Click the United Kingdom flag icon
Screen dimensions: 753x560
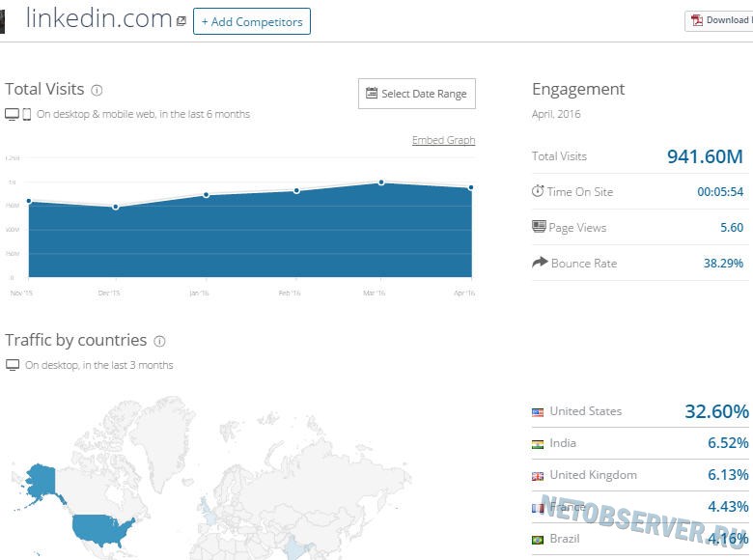[x=538, y=476]
